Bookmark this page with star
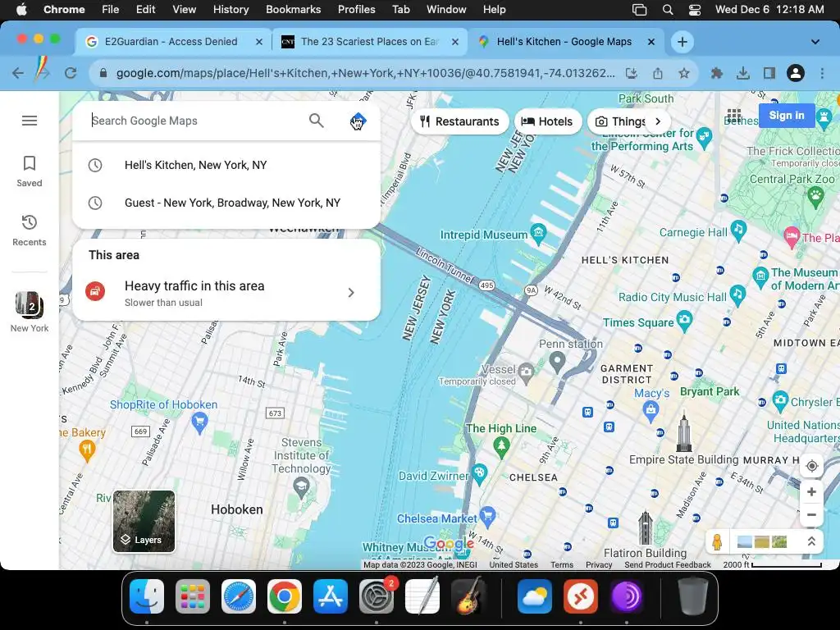 point(683,73)
